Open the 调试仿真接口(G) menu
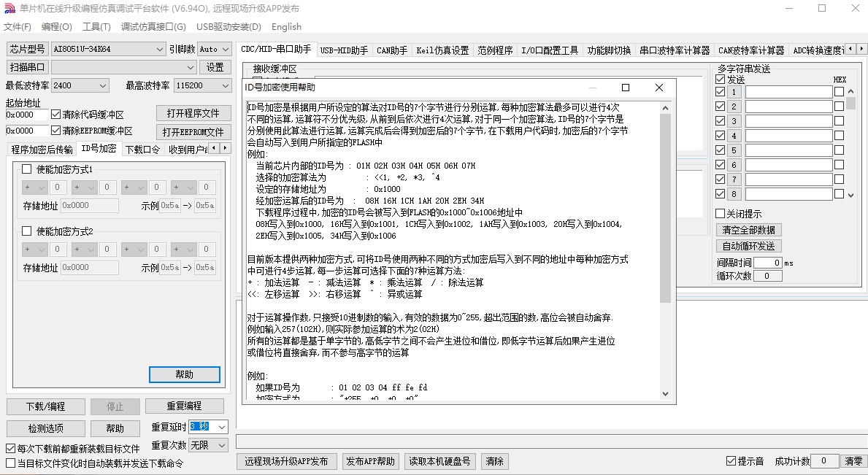This screenshot has height=475, width=868. [153, 26]
